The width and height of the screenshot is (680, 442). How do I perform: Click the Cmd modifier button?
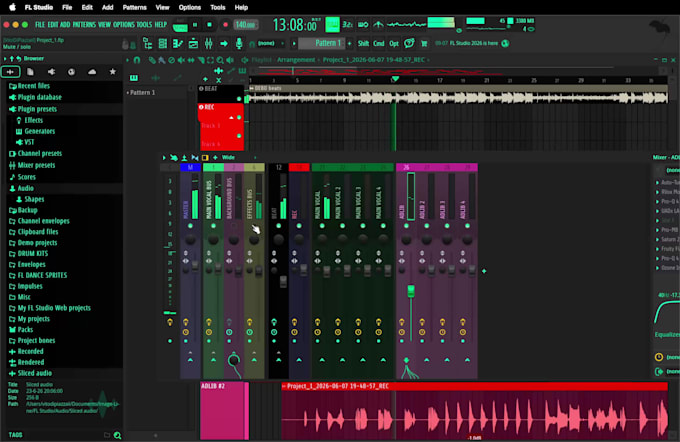tap(379, 43)
